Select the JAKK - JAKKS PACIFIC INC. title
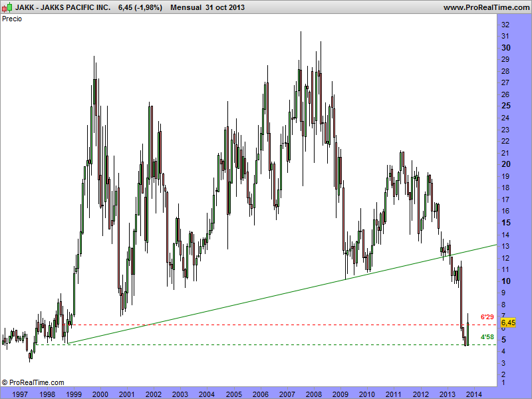 (x=63, y=7)
